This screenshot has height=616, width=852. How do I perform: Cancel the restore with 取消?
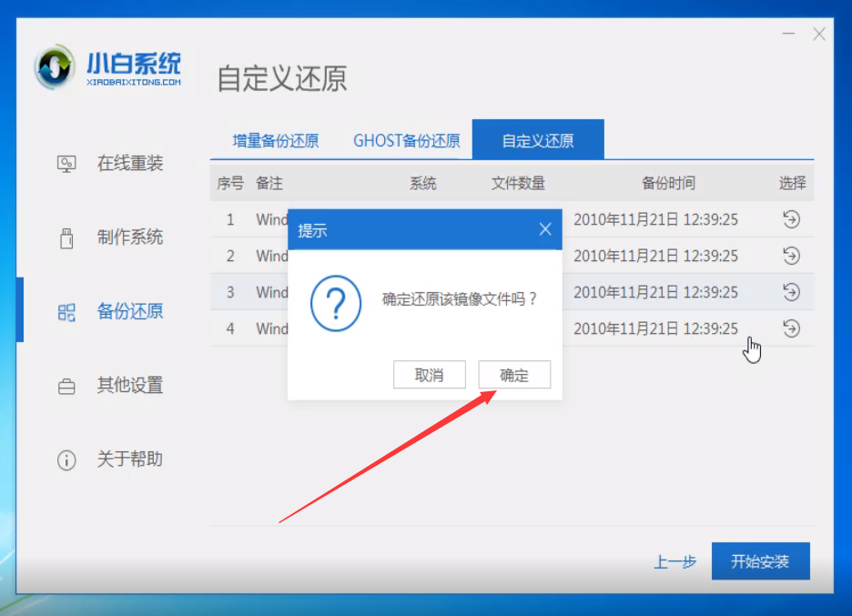pyautogui.click(x=429, y=374)
